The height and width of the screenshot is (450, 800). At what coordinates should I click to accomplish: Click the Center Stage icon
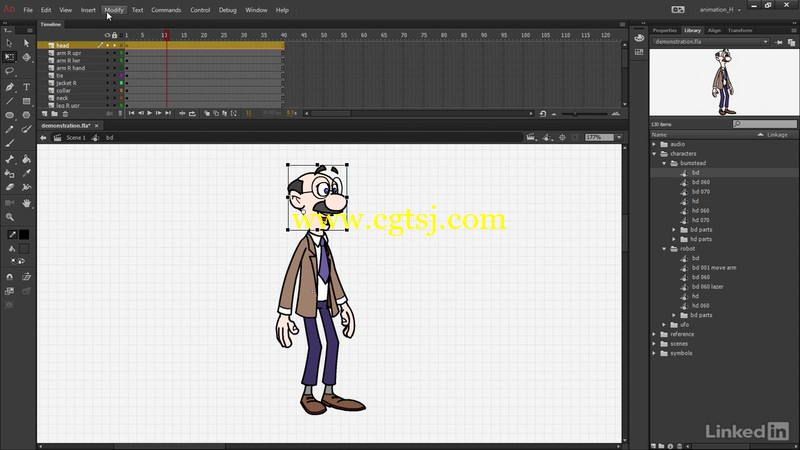562,138
